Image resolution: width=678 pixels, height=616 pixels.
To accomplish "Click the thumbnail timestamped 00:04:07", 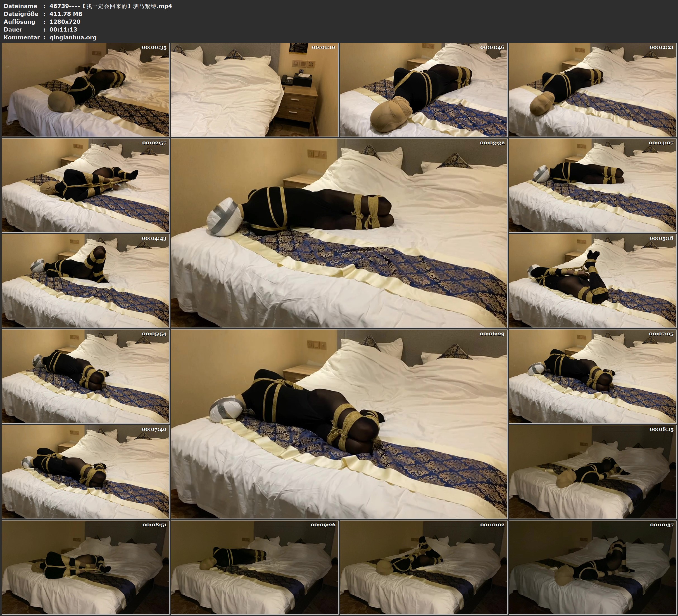I will coord(592,185).
